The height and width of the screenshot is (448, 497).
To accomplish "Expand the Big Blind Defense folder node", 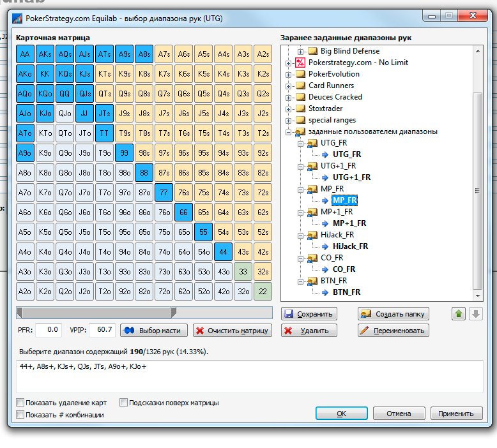I will tap(300, 52).
